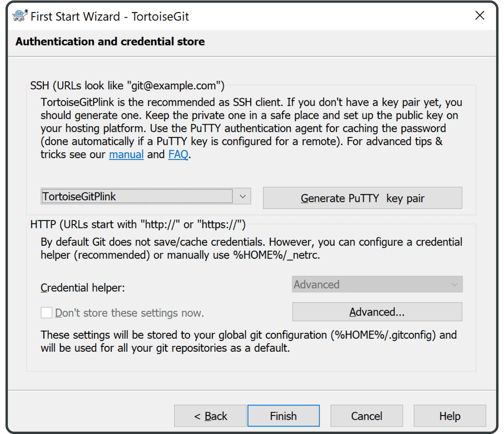Screen dimensions: 504x434
Task: Open the Credential helper Advanced dropdown
Action: click(377, 284)
